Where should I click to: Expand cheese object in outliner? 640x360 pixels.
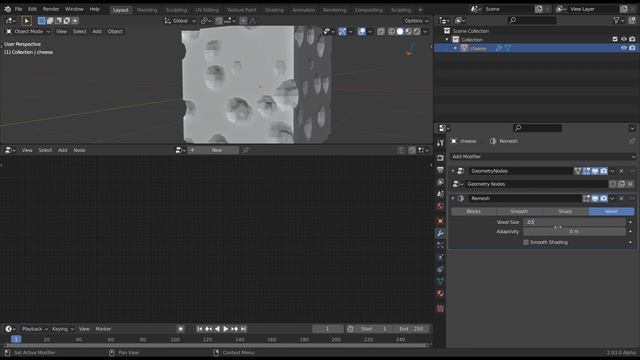coord(456,48)
